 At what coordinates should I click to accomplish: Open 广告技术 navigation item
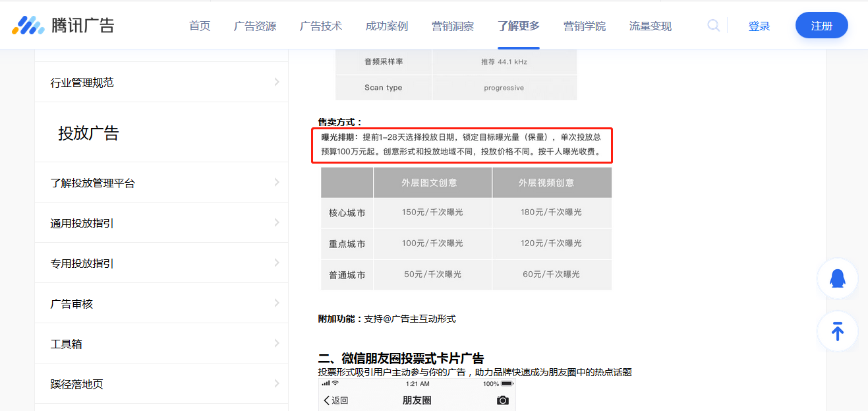321,26
